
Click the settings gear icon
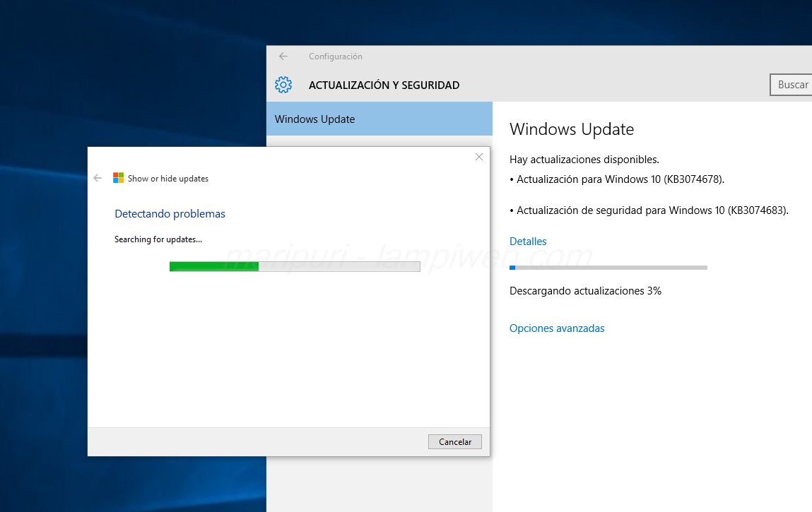[283, 84]
